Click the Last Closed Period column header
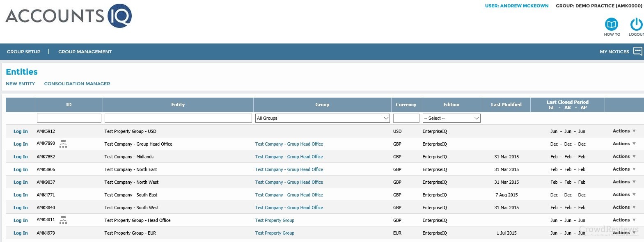644x242 pixels. pos(568,105)
